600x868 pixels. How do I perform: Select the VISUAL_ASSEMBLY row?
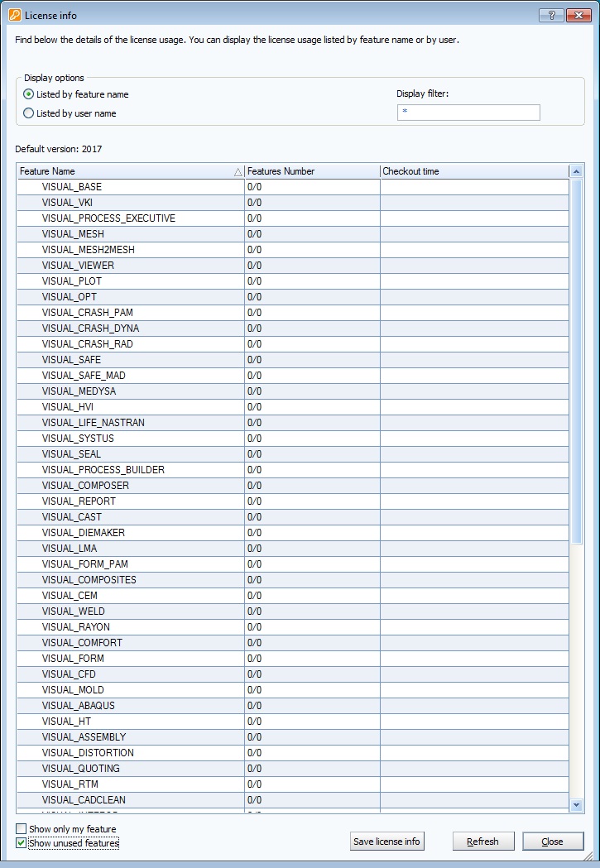tap(293, 737)
